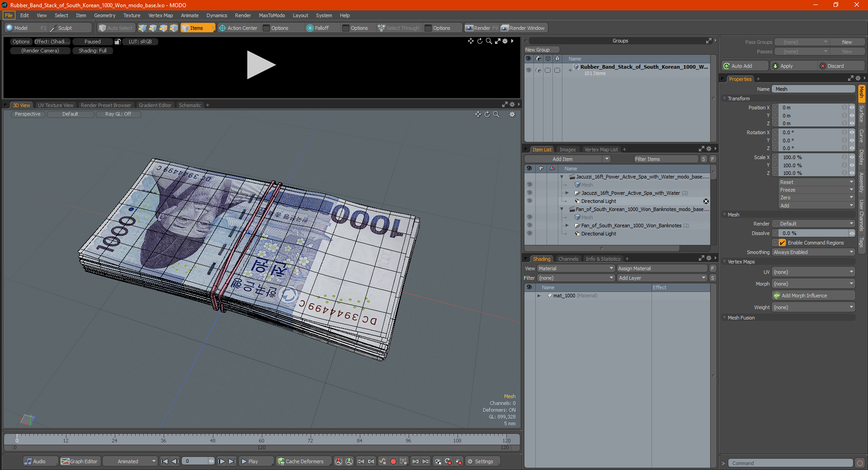Collapse Jacuzzi_16ft scene tree
This screenshot has height=470, width=868.
point(561,177)
